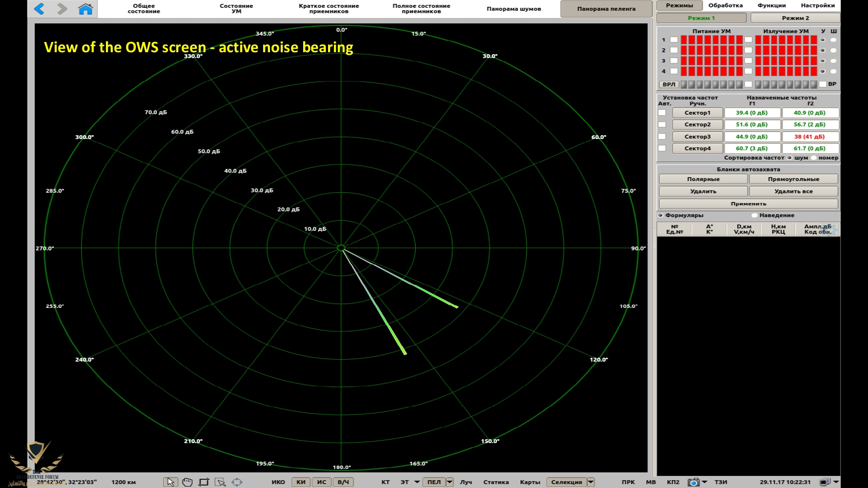Go back with the blue left arrow
This screenshot has width=868, height=488.
coord(40,8)
